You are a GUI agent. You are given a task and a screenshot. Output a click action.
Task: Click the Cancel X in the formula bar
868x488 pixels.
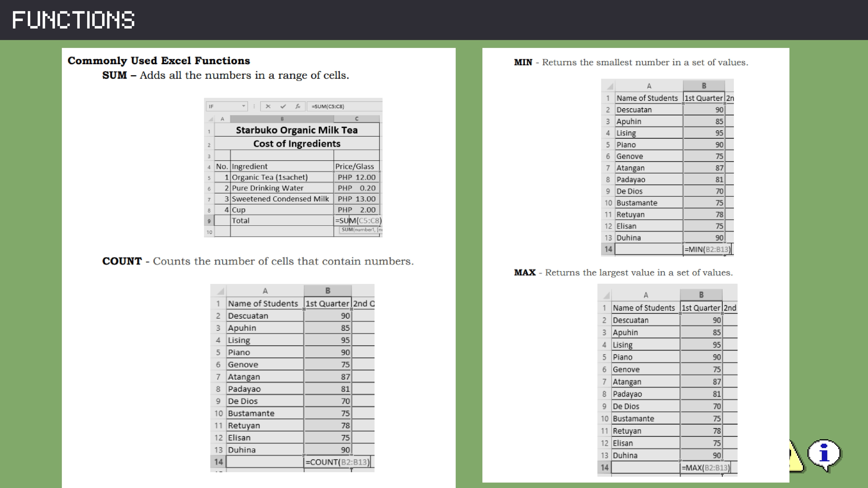tap(268, 106)
